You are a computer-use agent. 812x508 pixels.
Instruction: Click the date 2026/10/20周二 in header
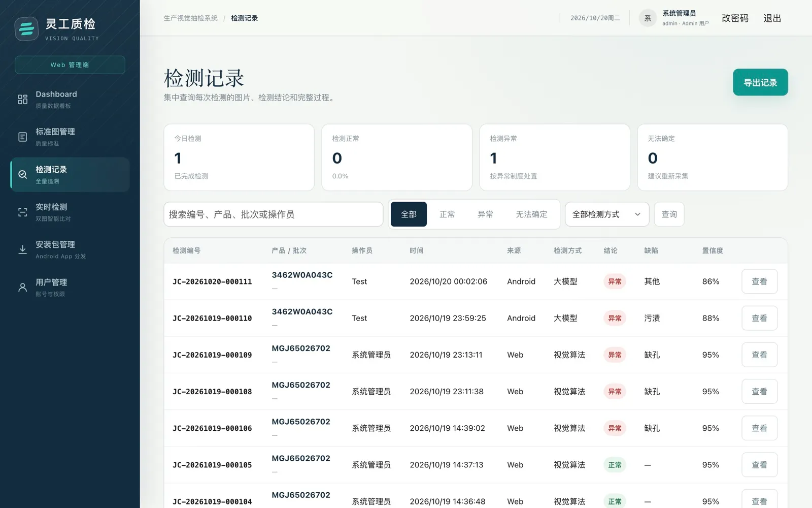click(595, 18)
